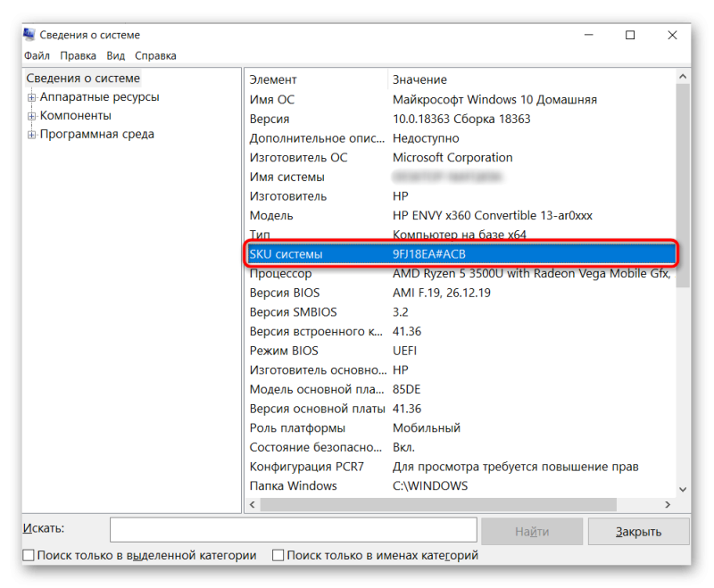The image size is (714, 588).
Task: Expand the Программная среда node
Action: [x=31, y=135]
